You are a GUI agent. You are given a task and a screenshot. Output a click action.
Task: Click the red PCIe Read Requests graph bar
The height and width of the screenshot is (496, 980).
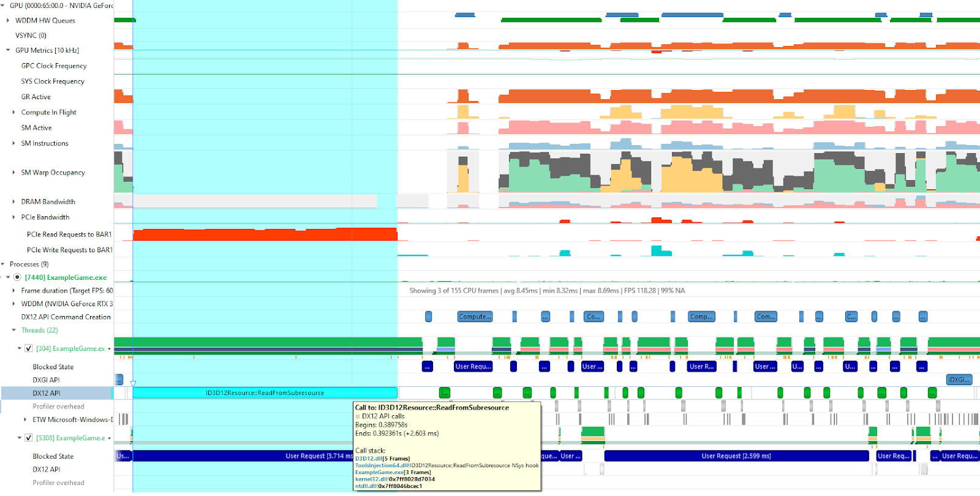pyautogui.click(x=265, y=235)
